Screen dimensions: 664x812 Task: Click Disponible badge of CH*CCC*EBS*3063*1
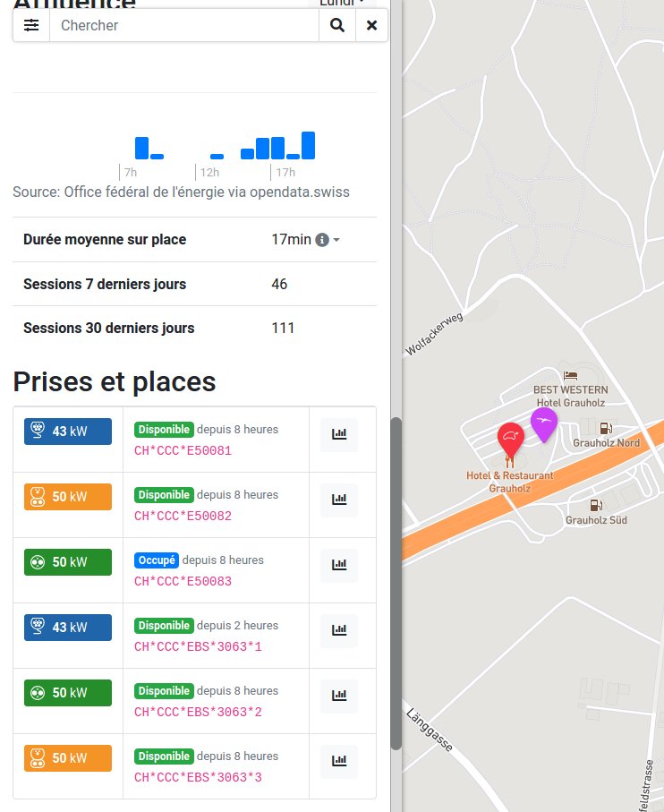pos(164,626)
